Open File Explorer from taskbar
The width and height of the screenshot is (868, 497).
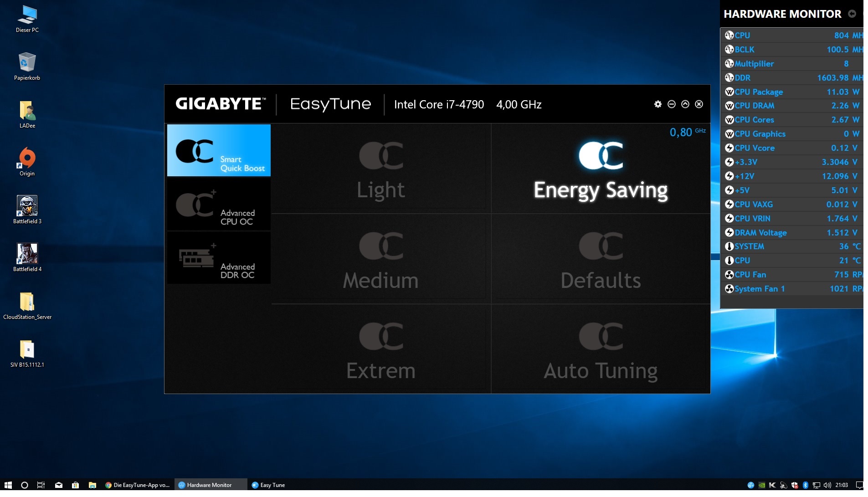92,485
